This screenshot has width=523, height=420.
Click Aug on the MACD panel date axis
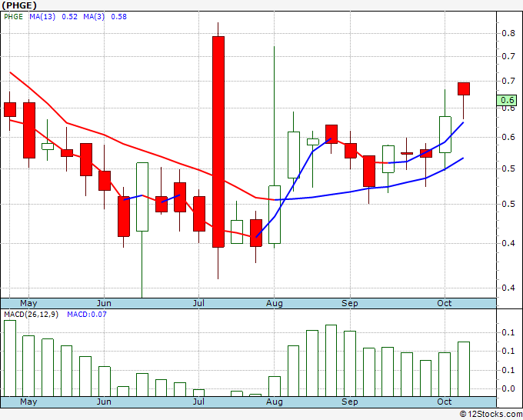(274, 402)
